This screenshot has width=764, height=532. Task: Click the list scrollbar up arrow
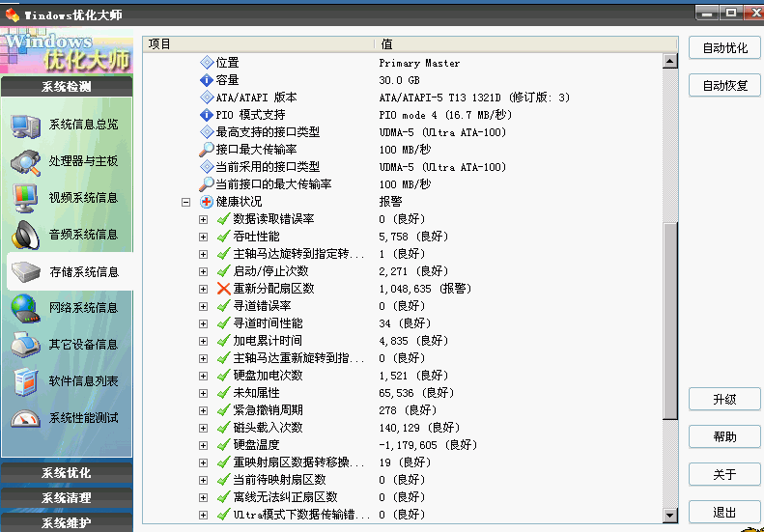670,61
